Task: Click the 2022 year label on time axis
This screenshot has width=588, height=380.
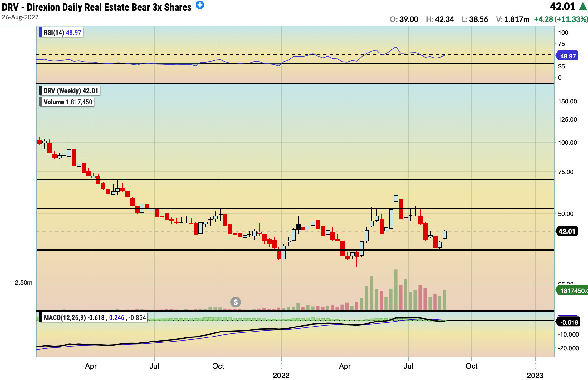Action: (281, 375)
